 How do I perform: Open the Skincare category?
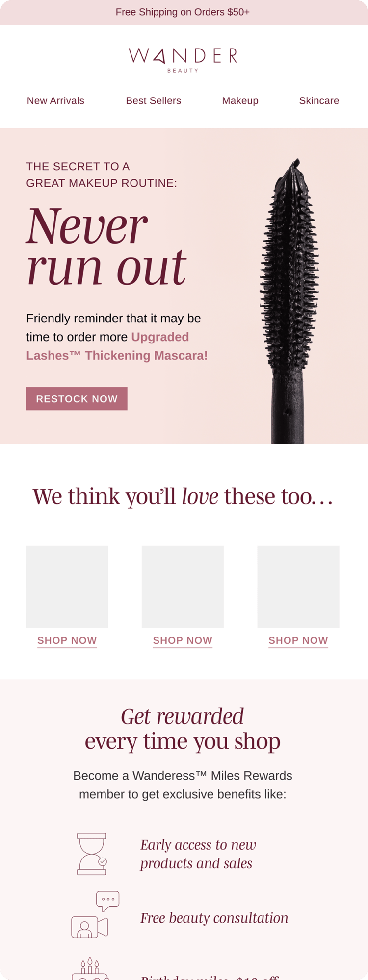coord(319,100)
